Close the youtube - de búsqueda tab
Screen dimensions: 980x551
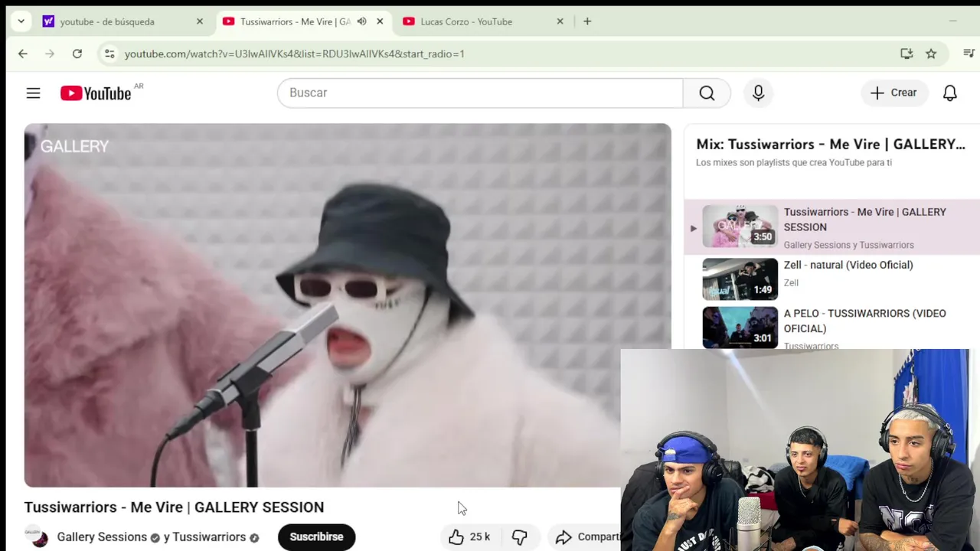click(200, 21)
